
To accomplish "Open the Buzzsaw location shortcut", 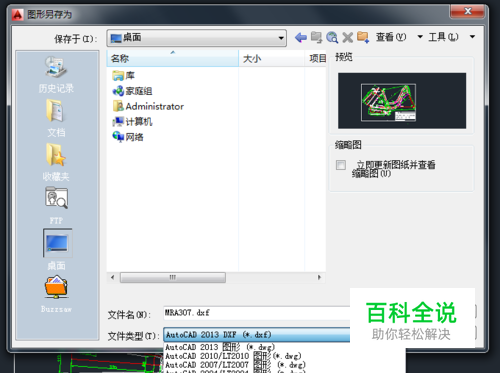I will pos(56,294).
